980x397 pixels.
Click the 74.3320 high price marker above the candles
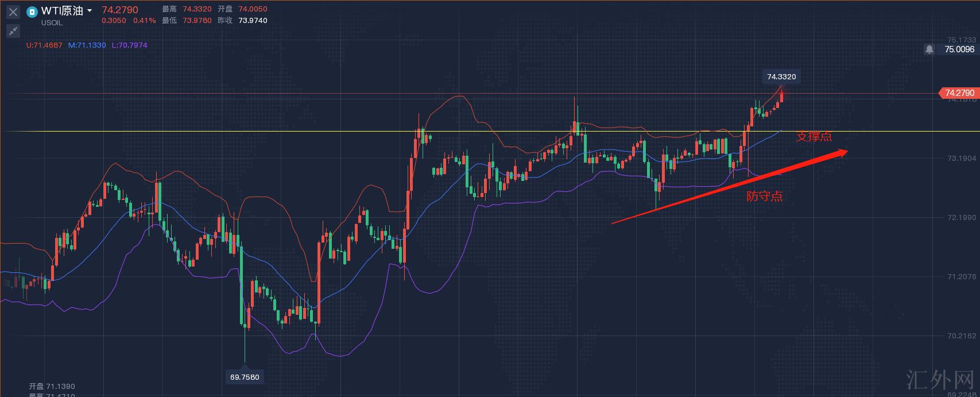pyautogui.click(x=781, y=76)
